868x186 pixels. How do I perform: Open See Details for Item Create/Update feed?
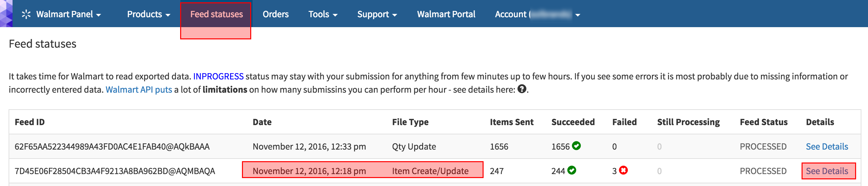point(827,171)
